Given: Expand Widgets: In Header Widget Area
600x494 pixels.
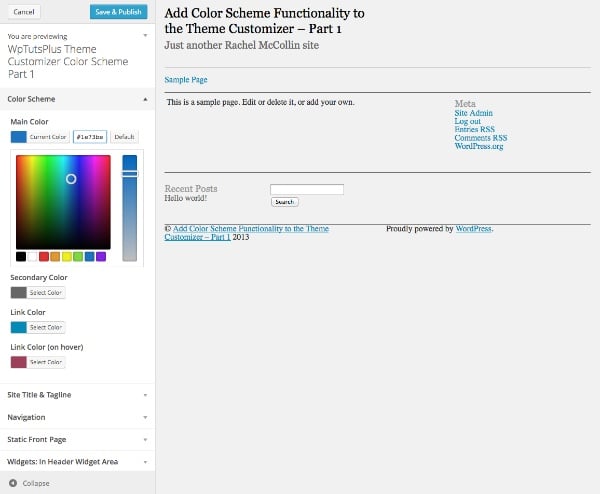Looking at the screenshot, I should point(77,461).
